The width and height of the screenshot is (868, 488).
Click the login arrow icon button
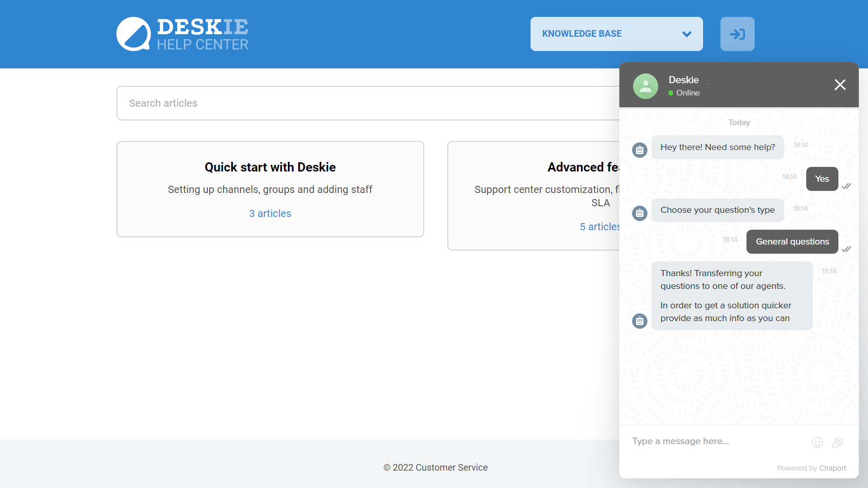point(737,34)
